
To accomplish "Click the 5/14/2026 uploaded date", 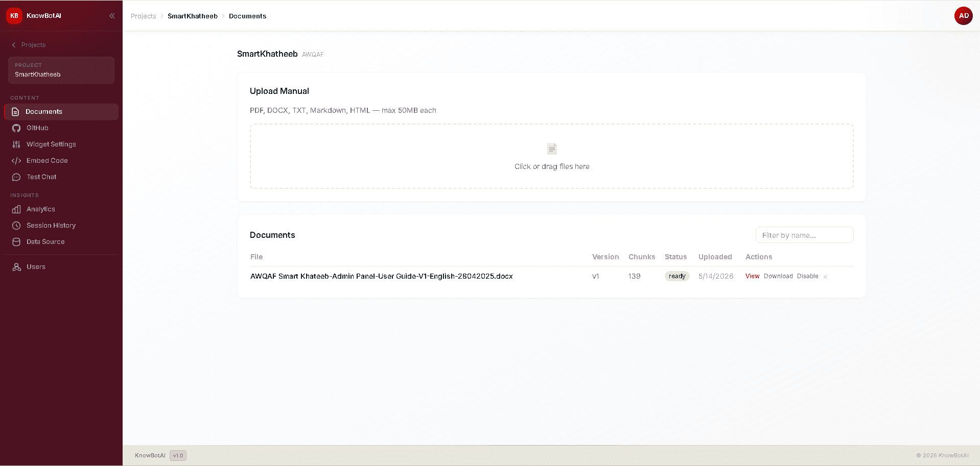I will click(716, 276).
